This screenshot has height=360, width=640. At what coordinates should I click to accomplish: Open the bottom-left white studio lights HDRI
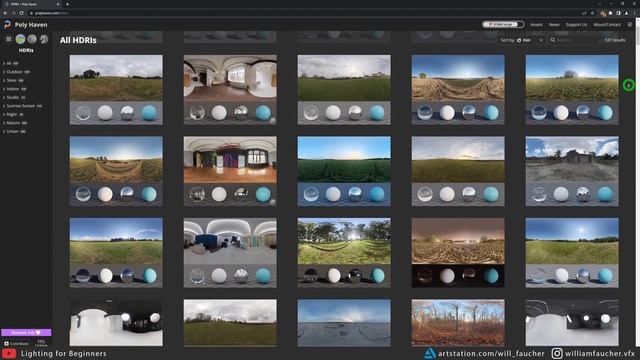click(116, 323)
